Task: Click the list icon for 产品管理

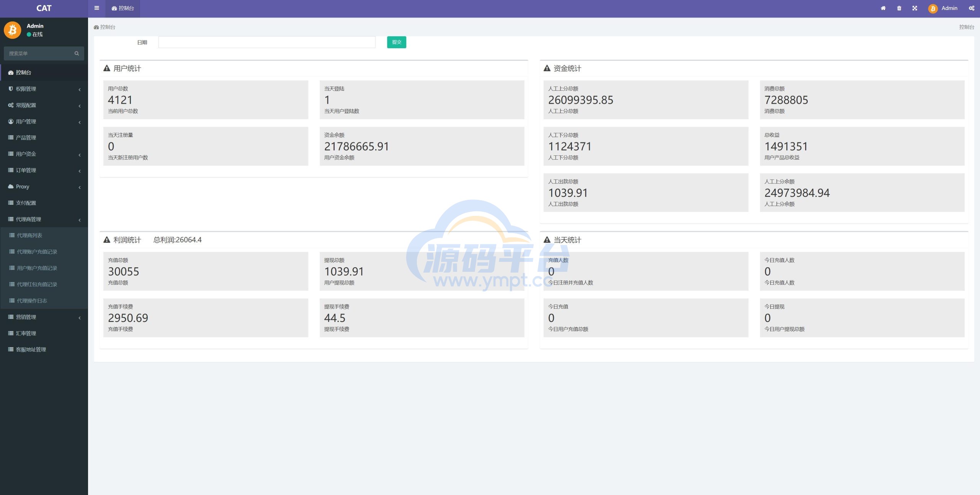Action: click(x=11, y=137)
